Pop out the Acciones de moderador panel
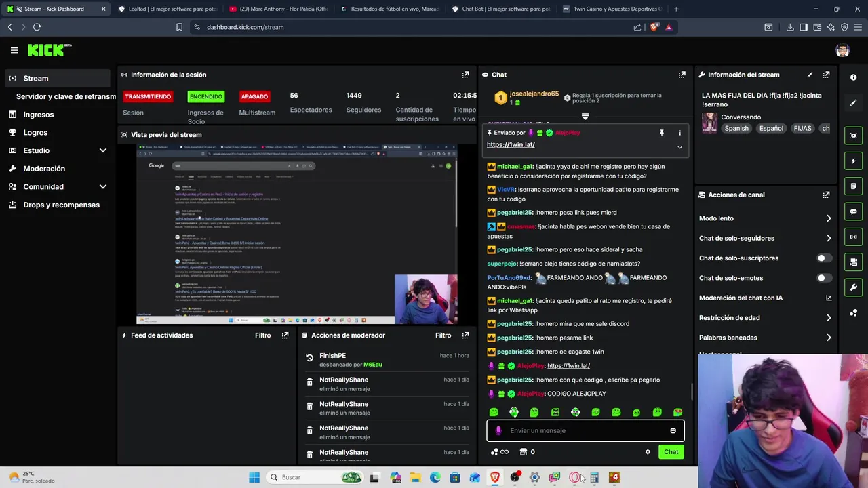 point(465,335)
